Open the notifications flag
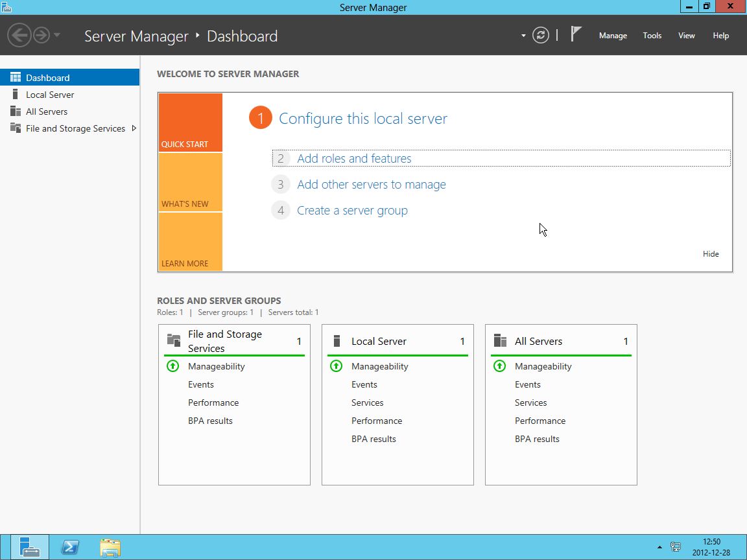 coord(576,34)
